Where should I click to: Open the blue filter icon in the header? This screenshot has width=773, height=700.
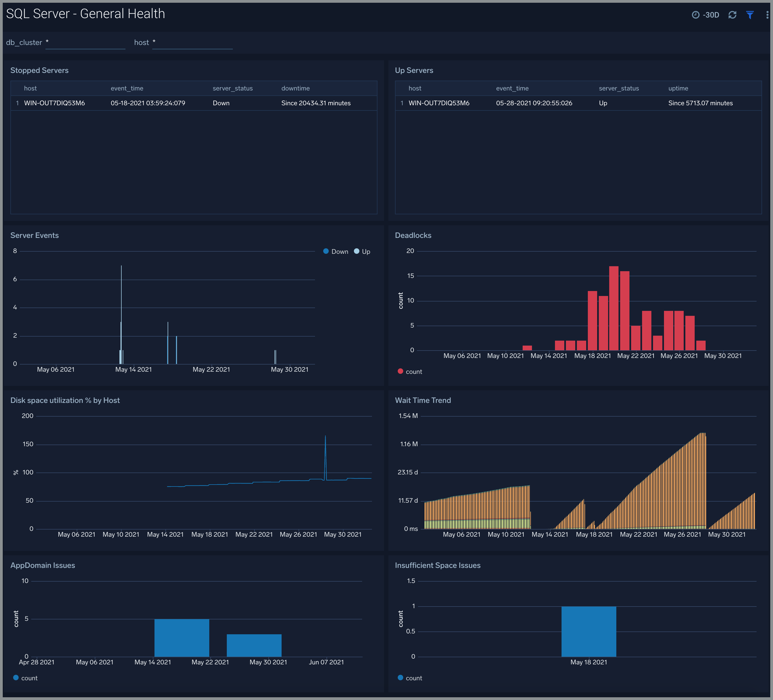[750, 15]
